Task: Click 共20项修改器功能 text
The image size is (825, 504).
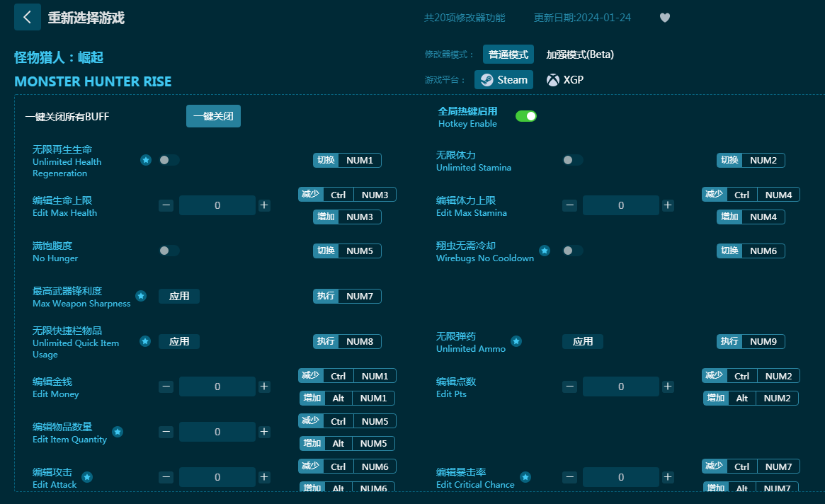Action: coord(465,18)
